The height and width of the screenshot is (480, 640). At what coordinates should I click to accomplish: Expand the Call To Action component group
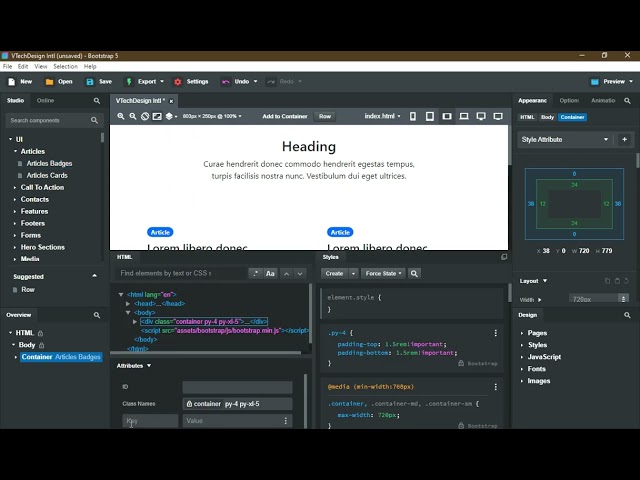point(15,188)
